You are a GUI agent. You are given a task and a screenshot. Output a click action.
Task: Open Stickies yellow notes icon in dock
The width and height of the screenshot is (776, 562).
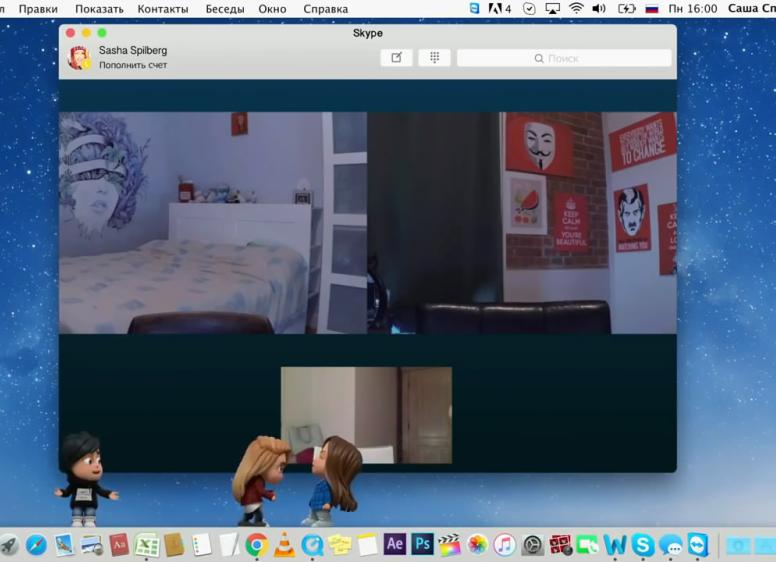point(340,545)
